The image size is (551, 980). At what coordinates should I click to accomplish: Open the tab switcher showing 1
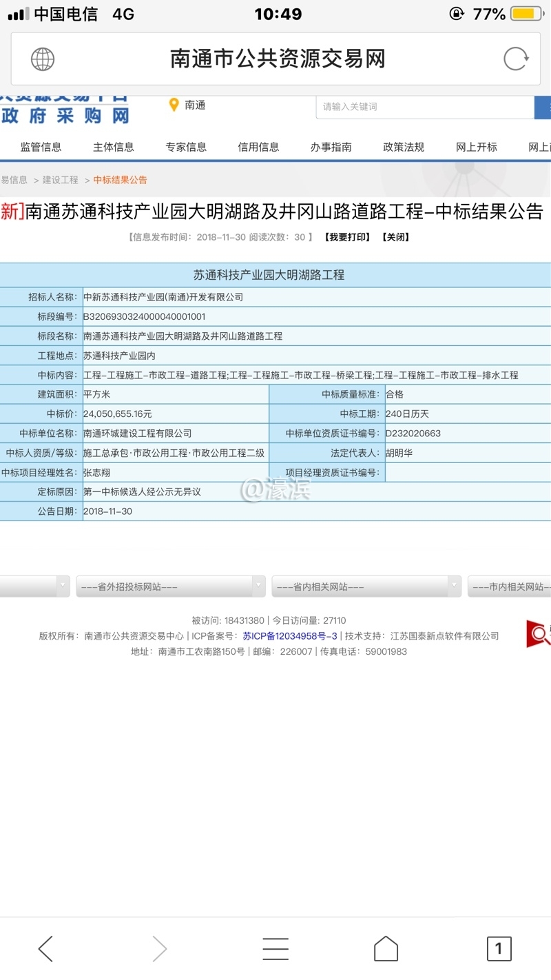498,947
